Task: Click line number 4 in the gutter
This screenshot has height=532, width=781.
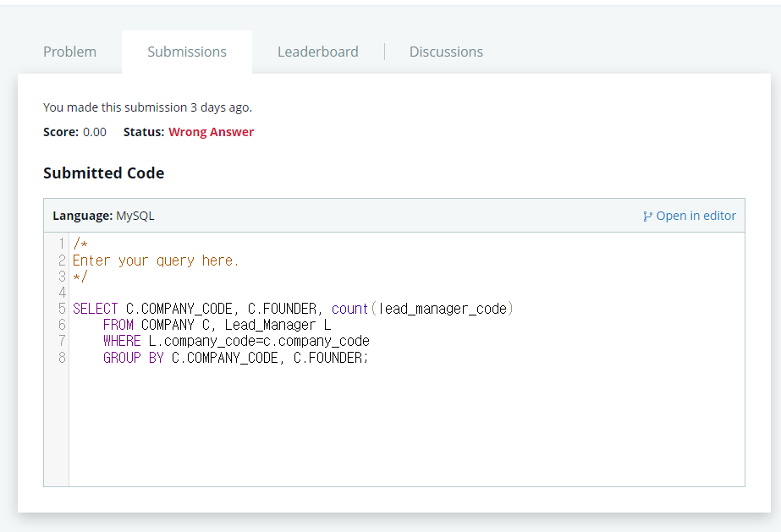Action: (x=62, y=292)
